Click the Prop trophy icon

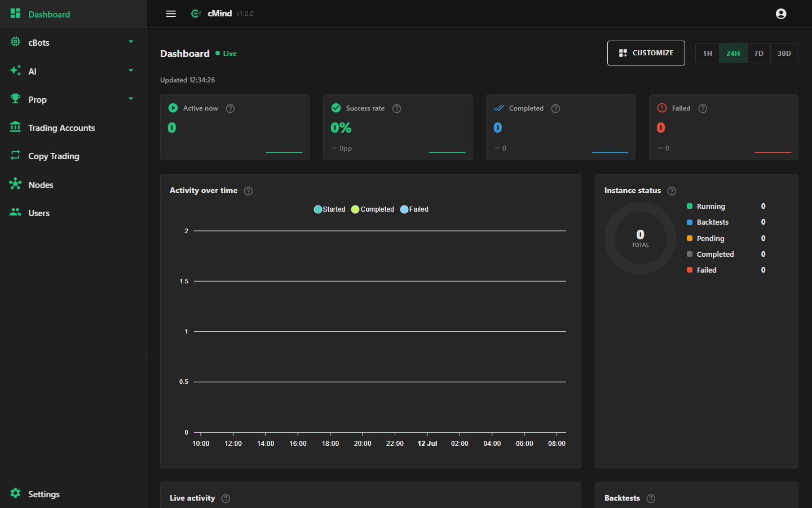point(15,99)
